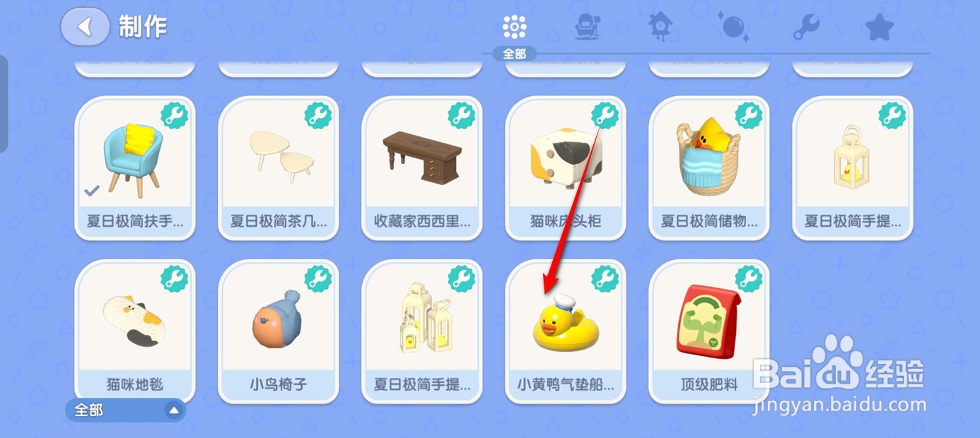Choose the 猫咪地毯 rug item
Screen dimensions: 980x438
[x=134, y=332]
